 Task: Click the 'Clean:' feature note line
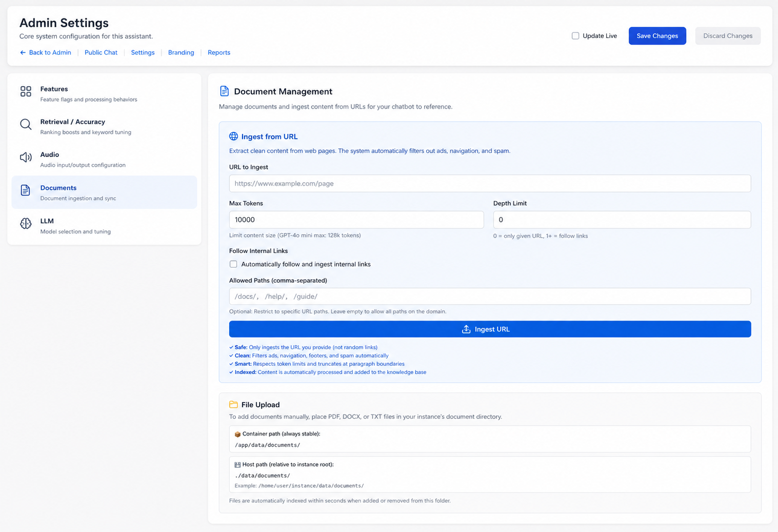(x=309, y=356)
